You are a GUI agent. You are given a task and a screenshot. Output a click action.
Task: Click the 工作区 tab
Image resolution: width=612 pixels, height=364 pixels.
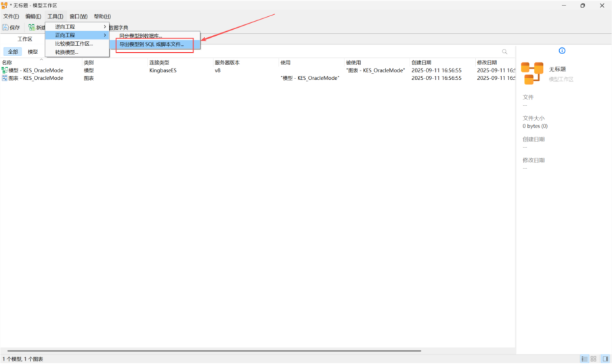click(24, 39)
